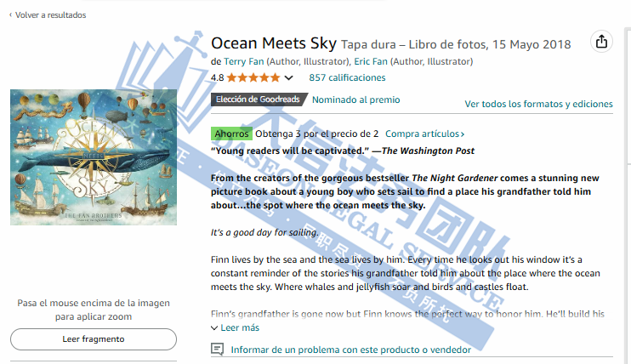631x364 pixels.
Task: Expand the rating breakdown chevron next to stars
Action: pyautogui.click(x=288, y=78)
